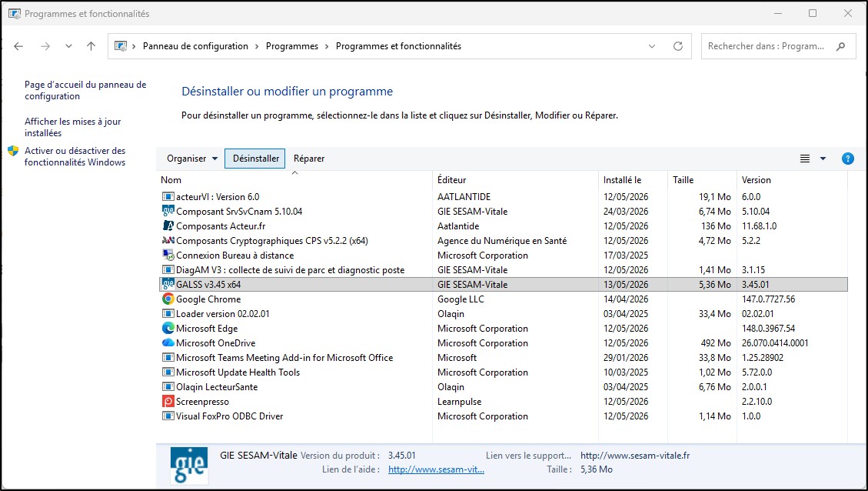
Task: Click the Connexion Bureau à distance icon
Action: click(x=168, y=256)
